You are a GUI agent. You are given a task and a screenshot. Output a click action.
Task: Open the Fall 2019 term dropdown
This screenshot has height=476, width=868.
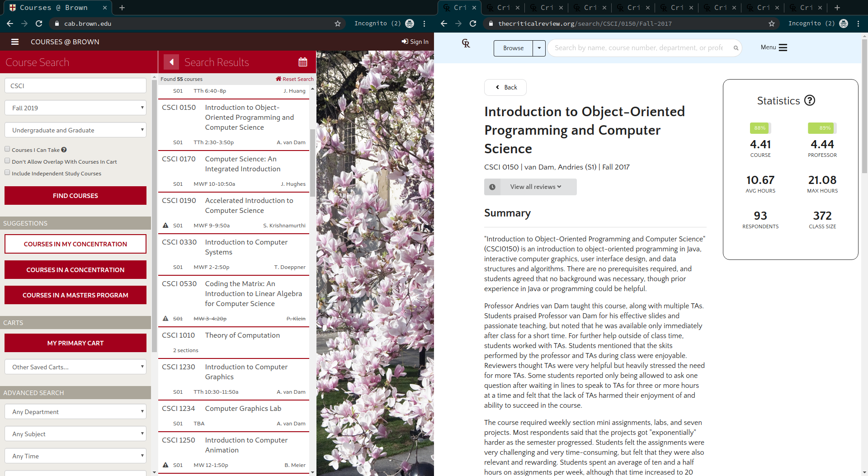pyautogui.click(x=75, y=108)
